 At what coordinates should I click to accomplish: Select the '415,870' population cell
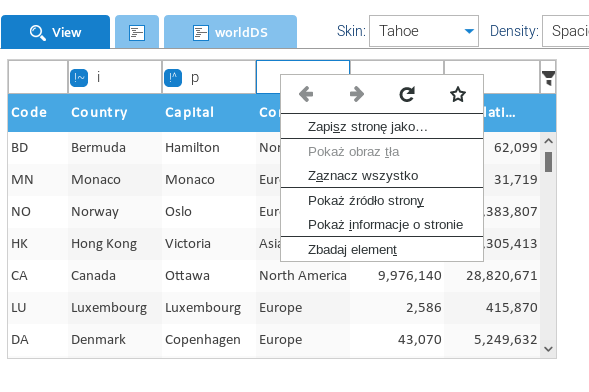click(x=492, y=308)
